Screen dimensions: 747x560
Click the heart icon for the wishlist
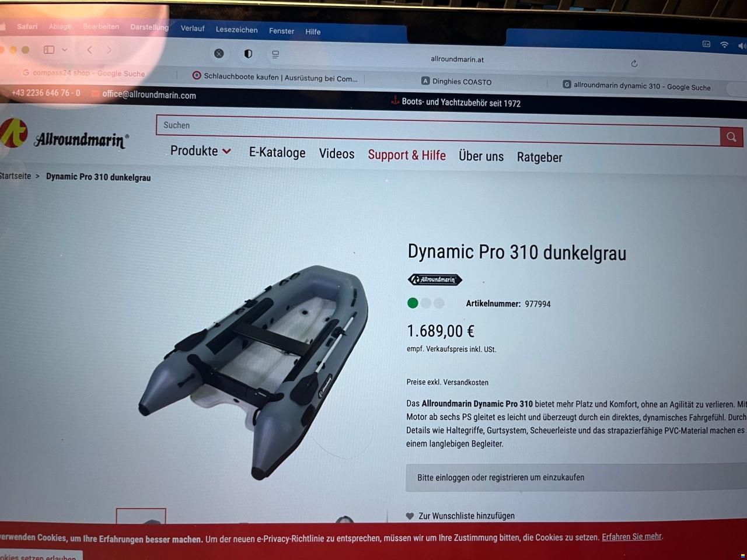click(x=410, y=516)
